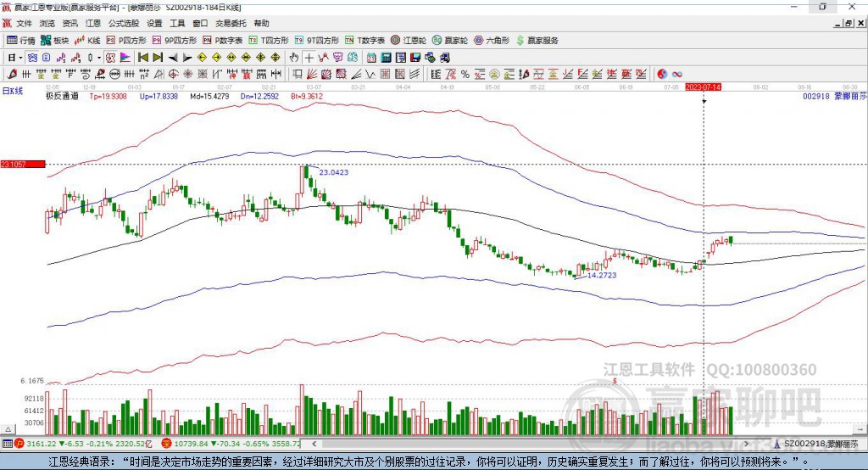Click the percent % tool icon
The height and width of the screenshot is (470, 868).
pyautogui.click(x=465, y=75)
